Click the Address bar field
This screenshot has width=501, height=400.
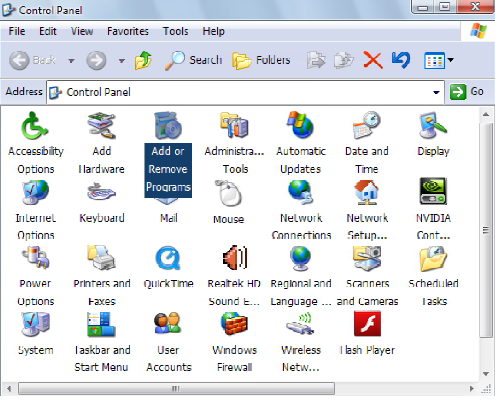pyautogui.click(x=245, y=92)
